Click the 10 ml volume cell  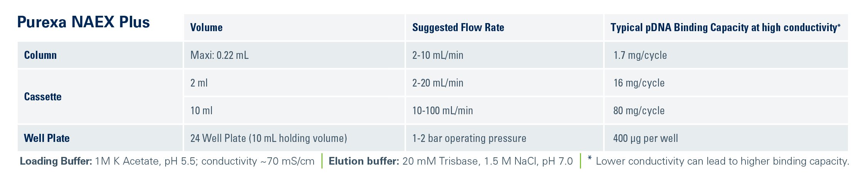pyautogui.click(x=294, y=110)
